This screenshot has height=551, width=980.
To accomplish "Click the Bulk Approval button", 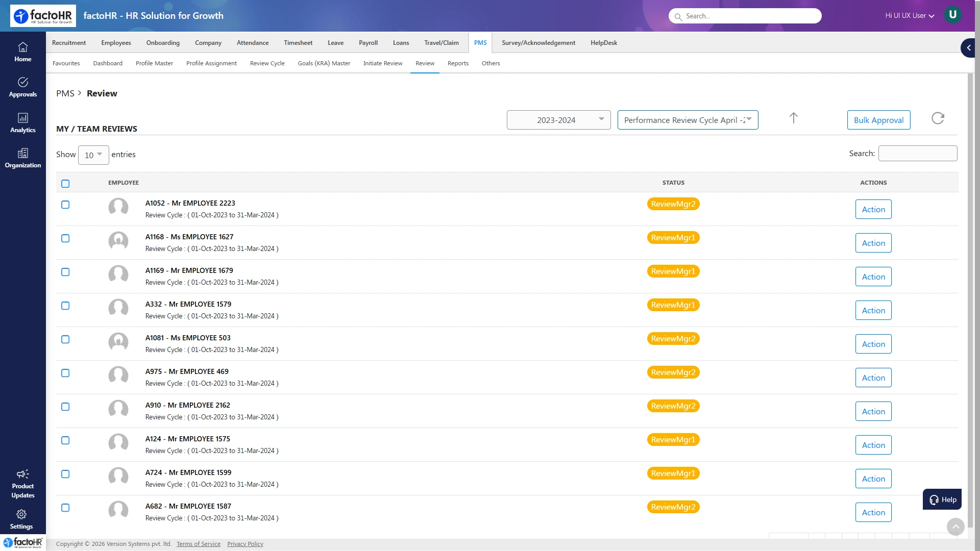I will 878,120.
